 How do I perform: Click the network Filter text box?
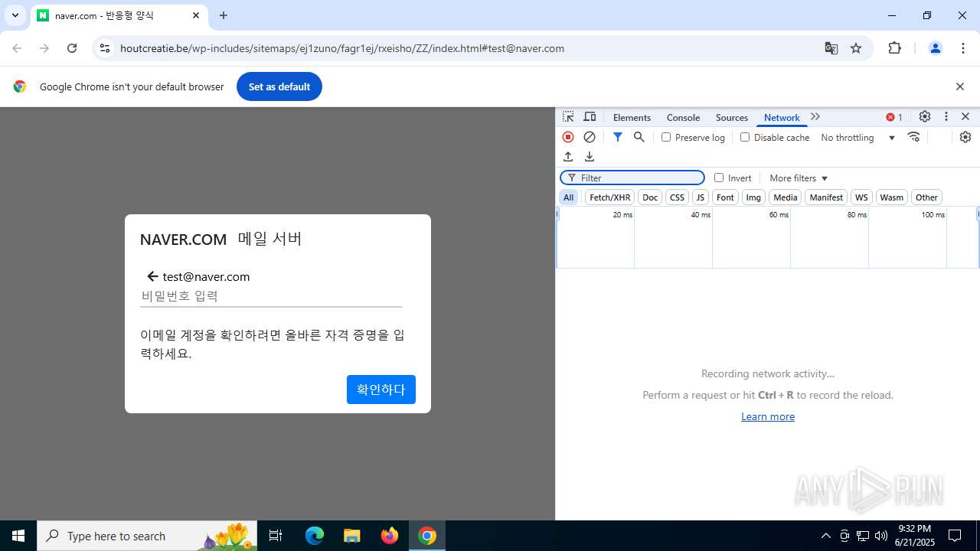(632, 178)
